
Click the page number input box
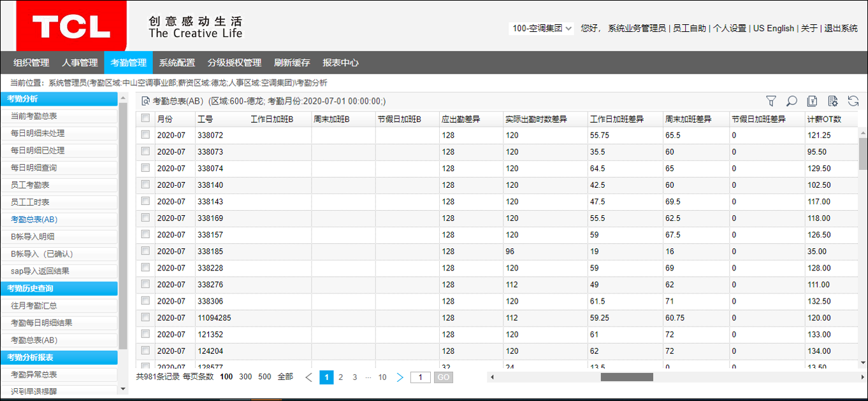(421, 377)
